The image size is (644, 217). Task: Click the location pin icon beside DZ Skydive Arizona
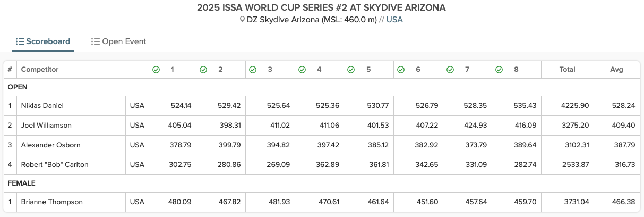(x=243, y=20)
